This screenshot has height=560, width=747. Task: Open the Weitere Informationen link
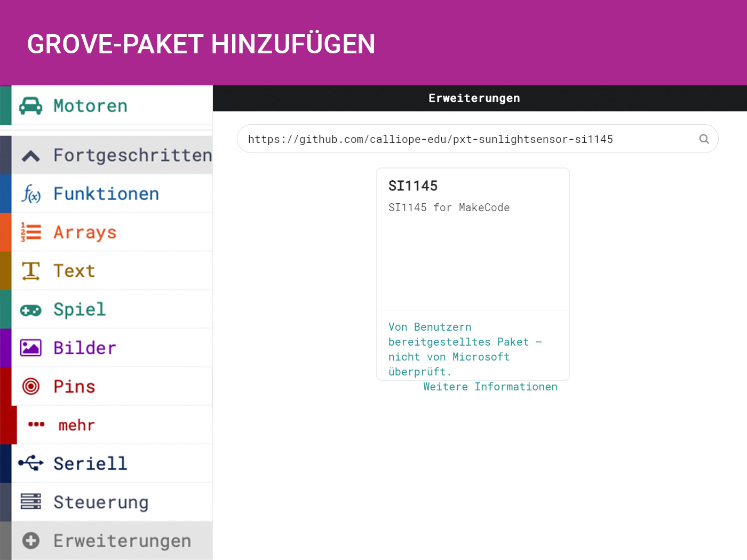tap(490, 387)
